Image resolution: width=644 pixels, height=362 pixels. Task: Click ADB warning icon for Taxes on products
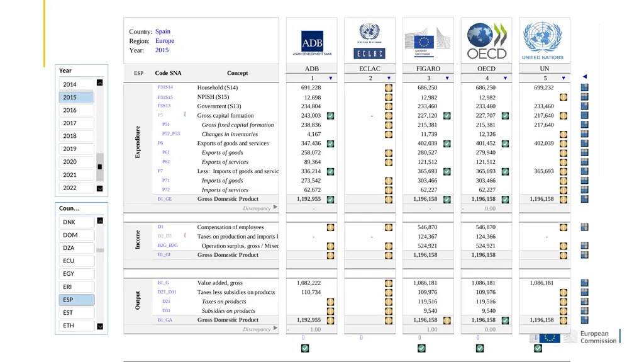pos(331,302)
